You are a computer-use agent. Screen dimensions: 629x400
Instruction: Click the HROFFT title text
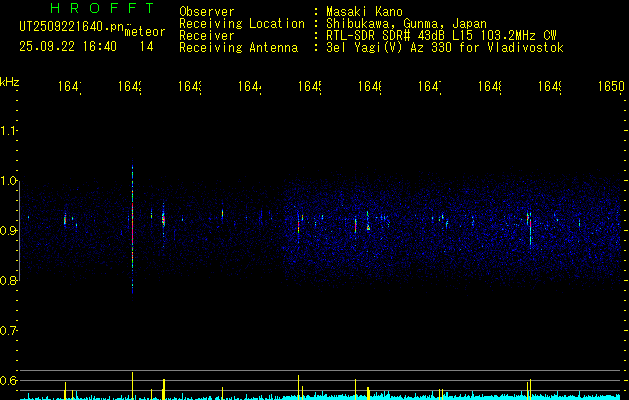point(102,8)
